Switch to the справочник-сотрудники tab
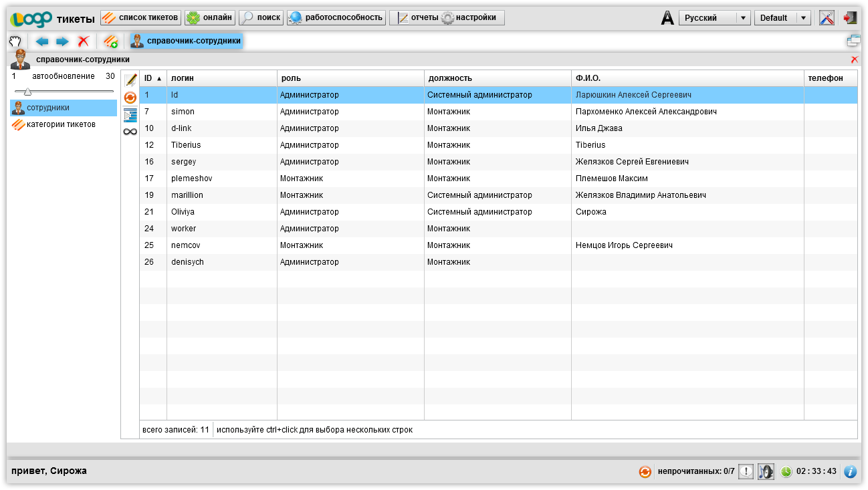 (x=186, y=41)
